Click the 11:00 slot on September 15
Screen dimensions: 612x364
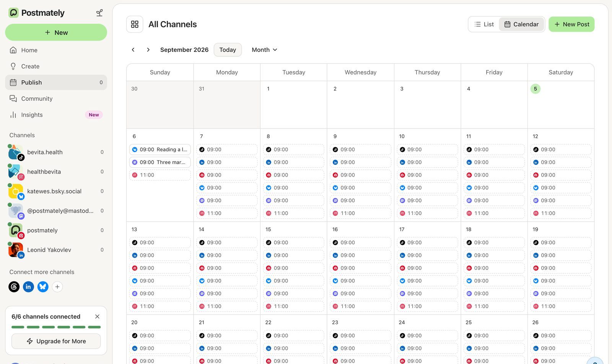(294, 306)
